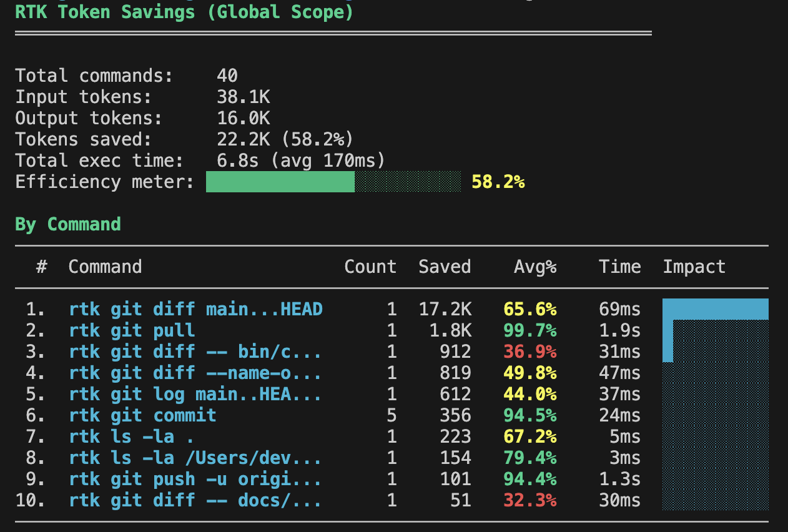Click the red 32.3% average
788x532 pixels.
pyautogui.click(x=530, y=500)
